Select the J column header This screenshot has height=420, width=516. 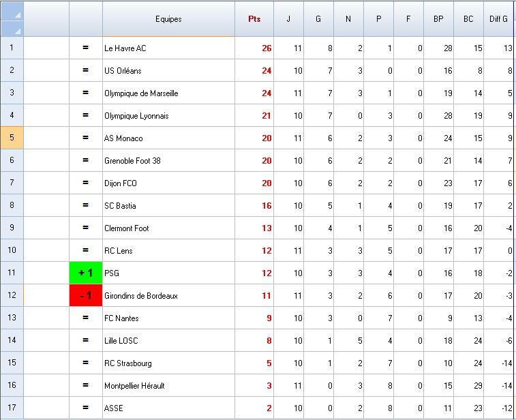[288, 19]
